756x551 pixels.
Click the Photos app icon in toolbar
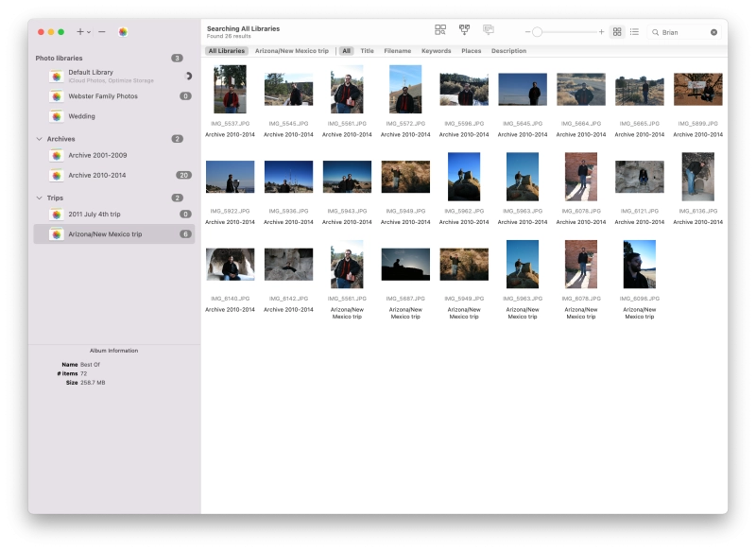(123, 32)
